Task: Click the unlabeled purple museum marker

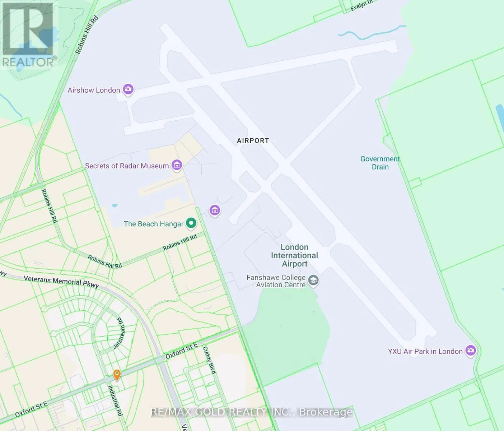Action: click(215, 210)
